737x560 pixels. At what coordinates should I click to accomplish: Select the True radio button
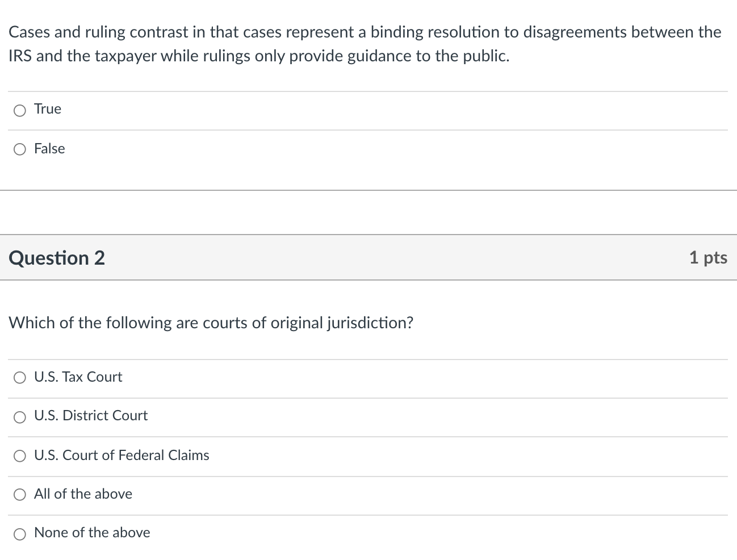20,110
